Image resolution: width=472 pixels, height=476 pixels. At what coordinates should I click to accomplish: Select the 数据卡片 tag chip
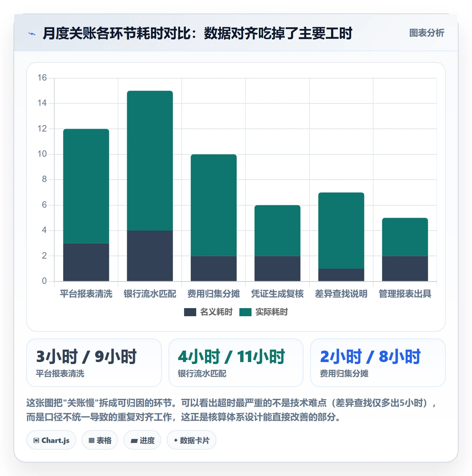[191, 440]
